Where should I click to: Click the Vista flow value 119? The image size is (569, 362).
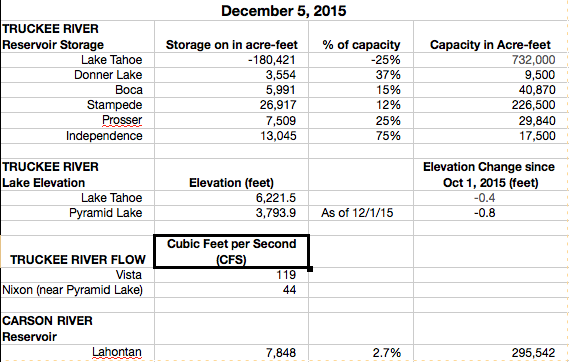pos(232,275)
